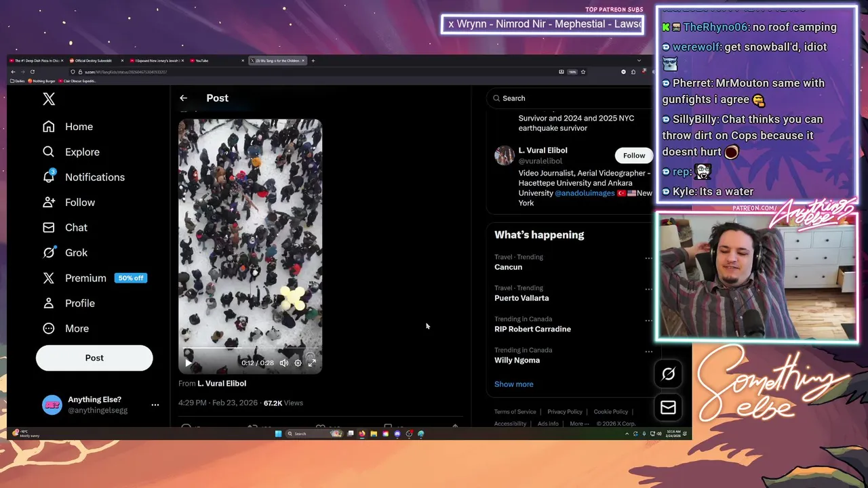Open the Privacy Policy link
Image resolution: width=868 pixels, height=488 pixels.
(x=565, y=412)
